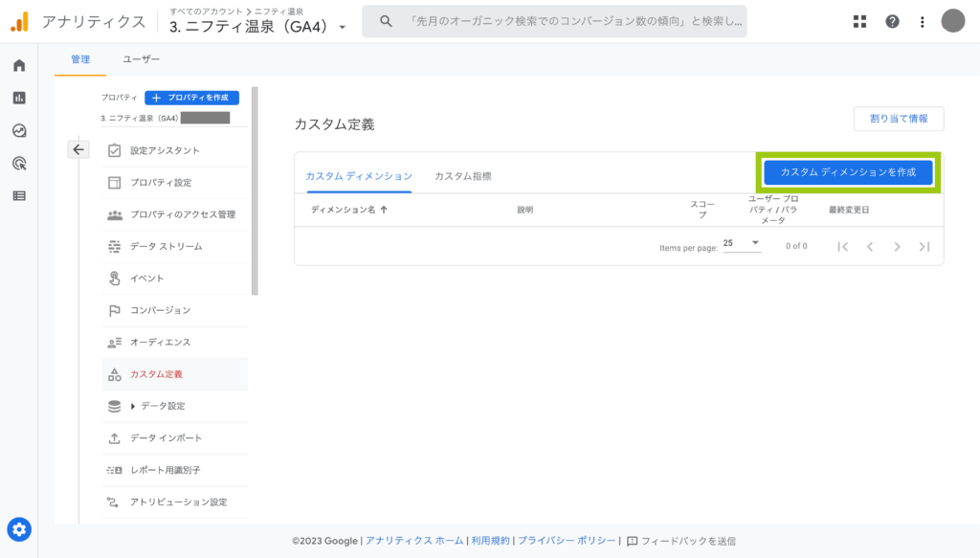Click the back arrow in property column
This screenshot has width=980, height=558.
[78, 149]
